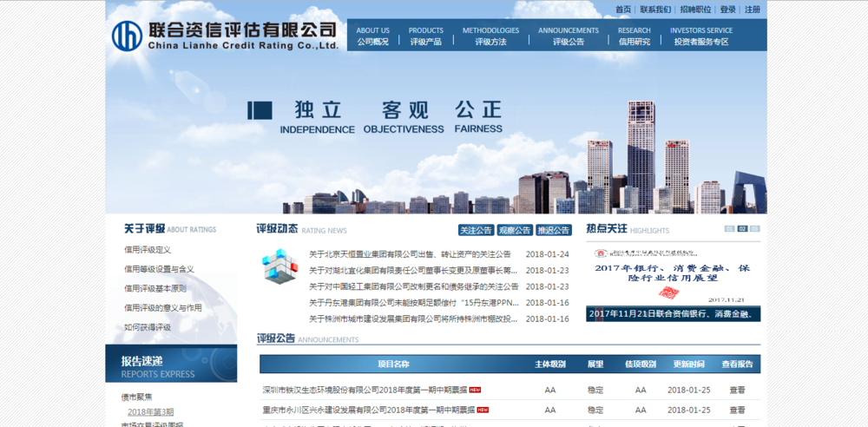This screenshot has height=427, width=868.
Task: Open the RESEARCH 信用研究 menu
Action: click(634, 36)
